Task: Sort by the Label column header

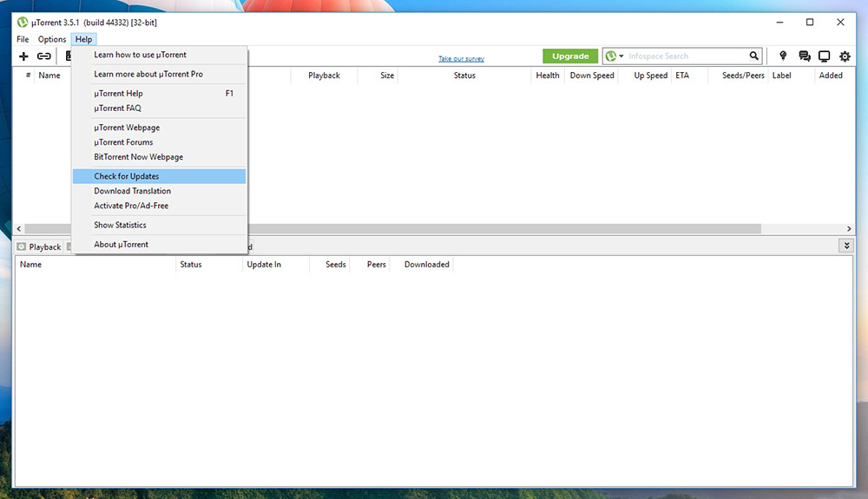Action: tap(782, 76)
